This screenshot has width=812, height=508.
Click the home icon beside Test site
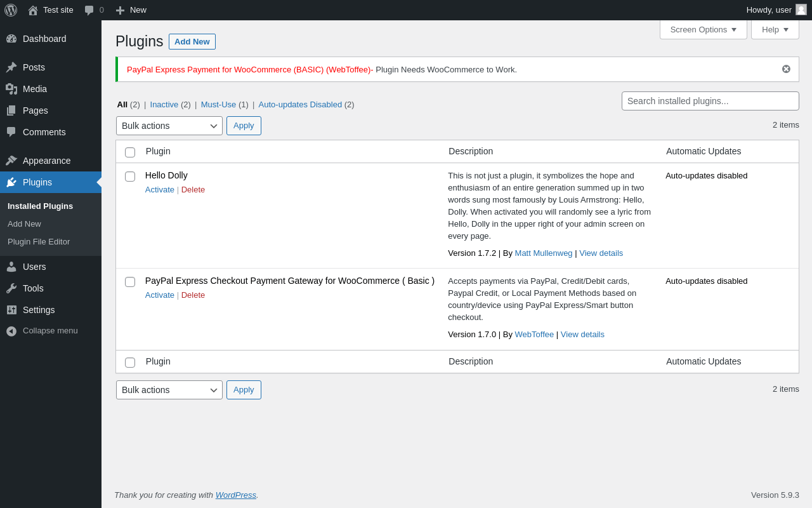pyautogui.click(x=33, y=10)
